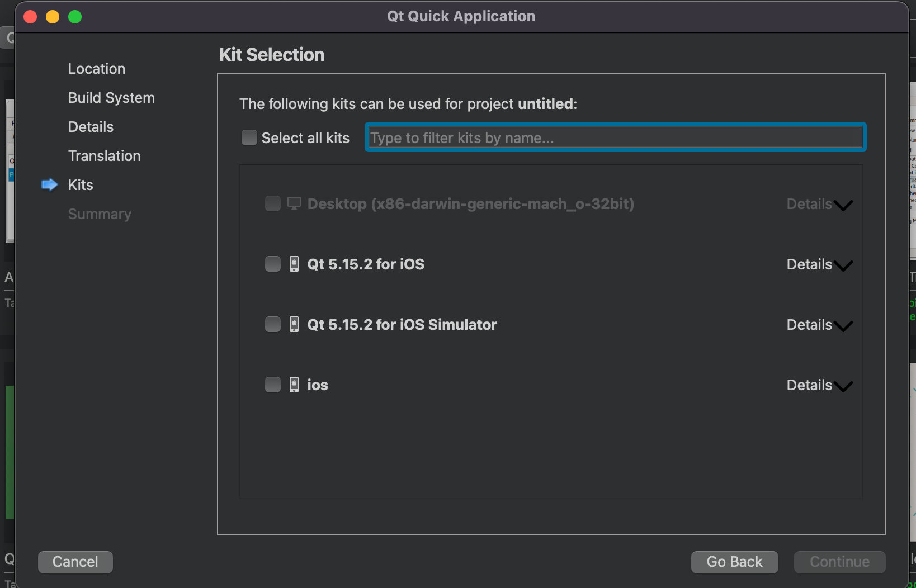Expand Details for the Desktop kit

pyautogui.click(x=819, y=205)
